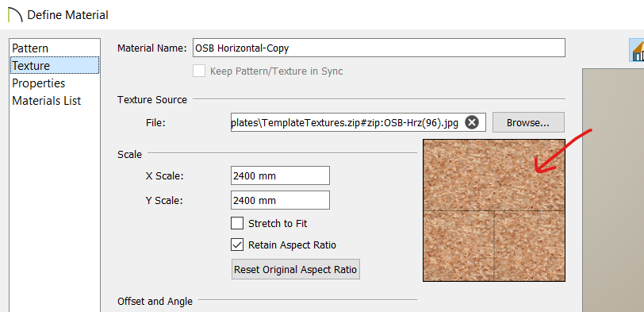Image resolution: width=644 pixels, height=312 pixels.
Task: Click the beige material preview pane
Action: [613, 191]
